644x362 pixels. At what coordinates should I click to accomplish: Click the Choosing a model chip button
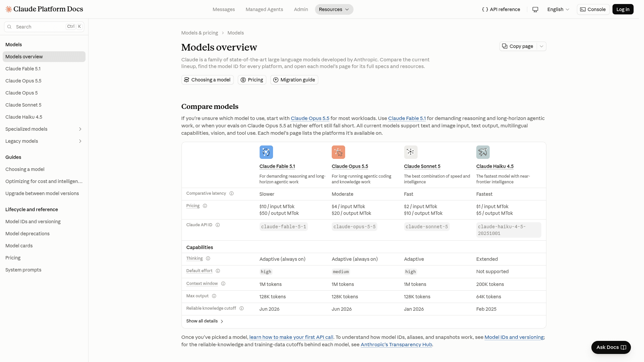click(207, 80)
